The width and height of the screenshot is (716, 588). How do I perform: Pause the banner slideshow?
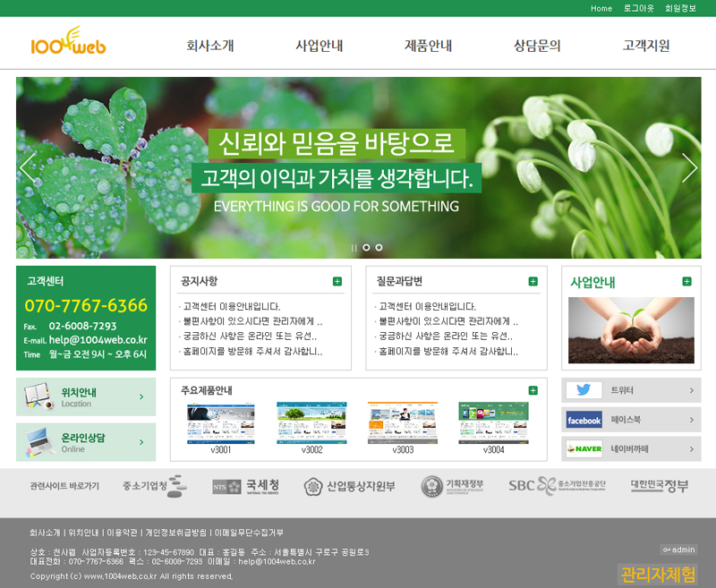(x=354, y=248)
